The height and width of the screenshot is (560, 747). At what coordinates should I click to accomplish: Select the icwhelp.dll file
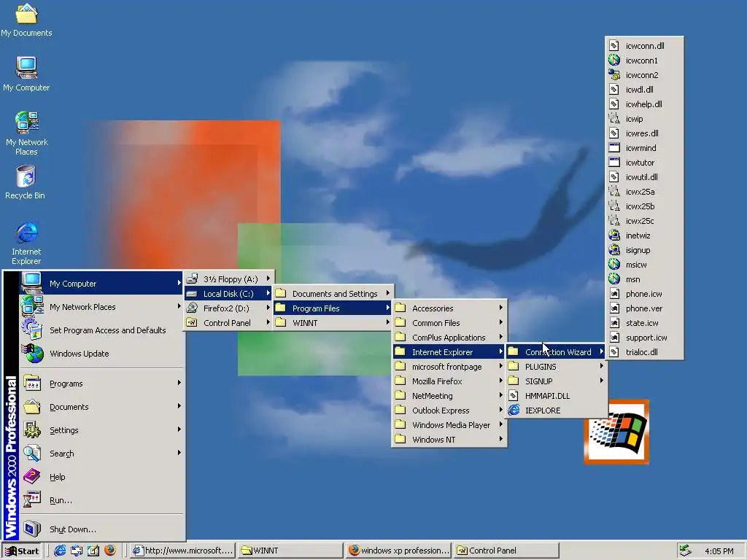point(645,104)
